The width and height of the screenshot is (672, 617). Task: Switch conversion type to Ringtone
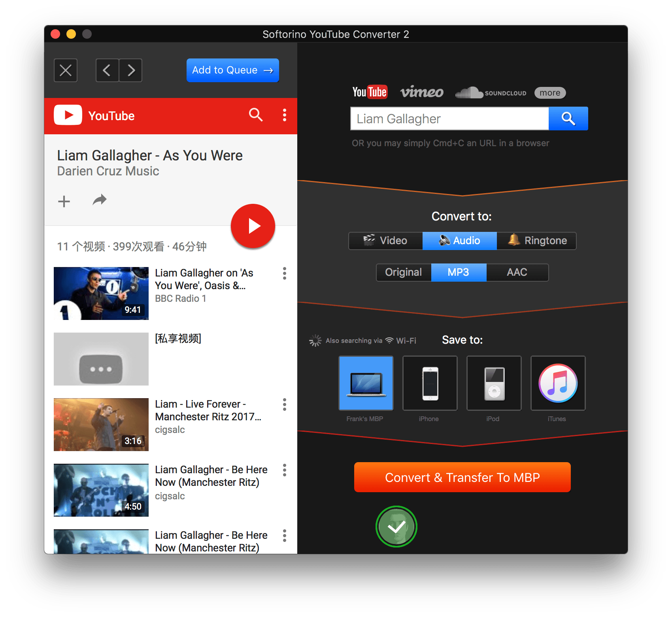click(536, 241)
